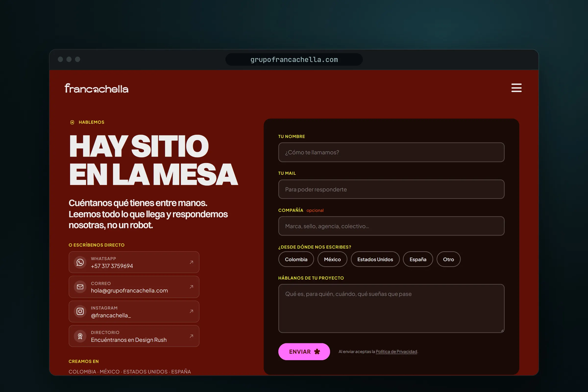Open the Directorio card's arrow icon
Viewport: 588px width, 392px height.
coord(191,336)
